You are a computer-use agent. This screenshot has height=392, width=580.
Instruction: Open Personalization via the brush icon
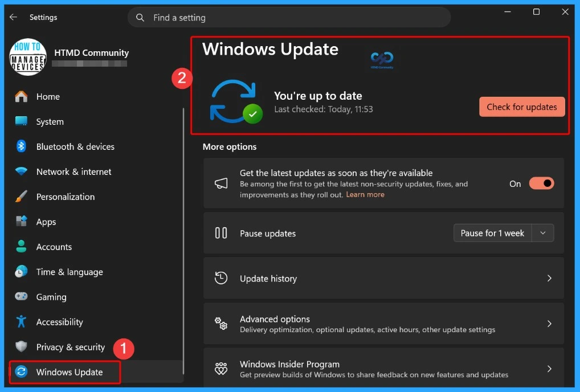click(21, 197)
